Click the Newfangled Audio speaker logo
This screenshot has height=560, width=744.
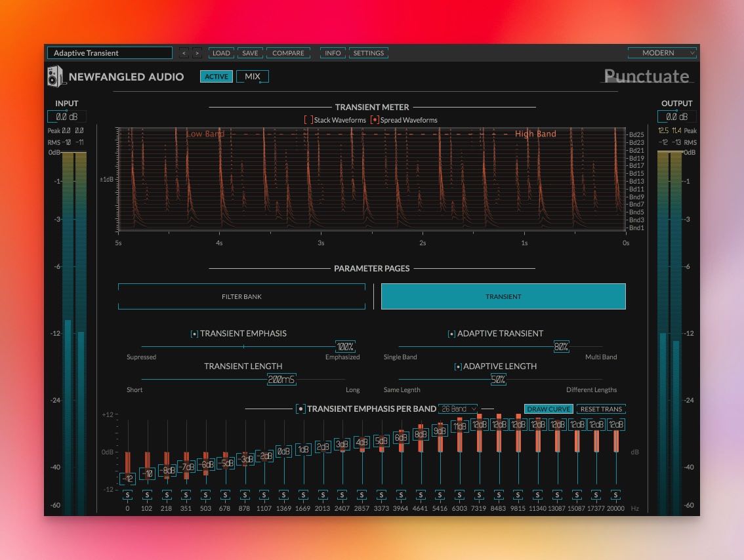[55, 77]
